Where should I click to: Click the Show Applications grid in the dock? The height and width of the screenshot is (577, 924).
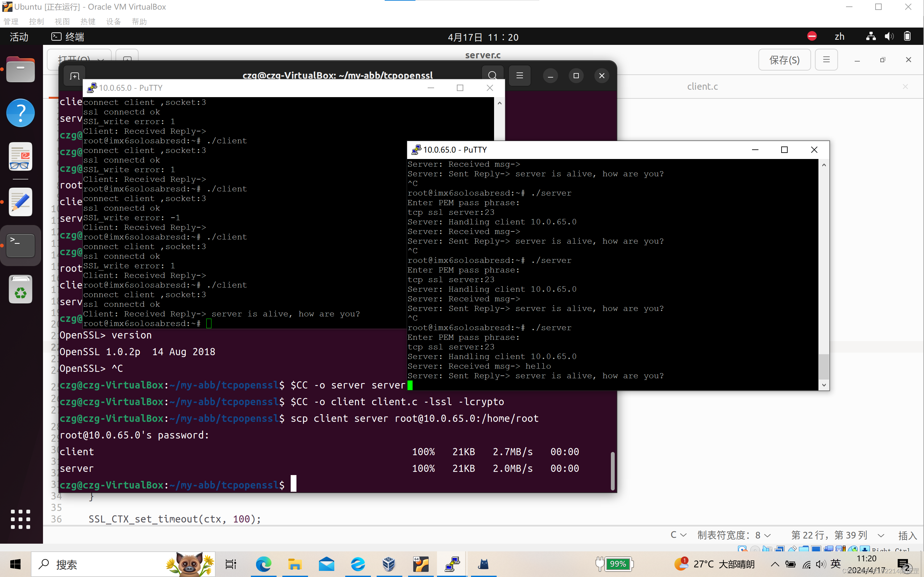[20, 519]
